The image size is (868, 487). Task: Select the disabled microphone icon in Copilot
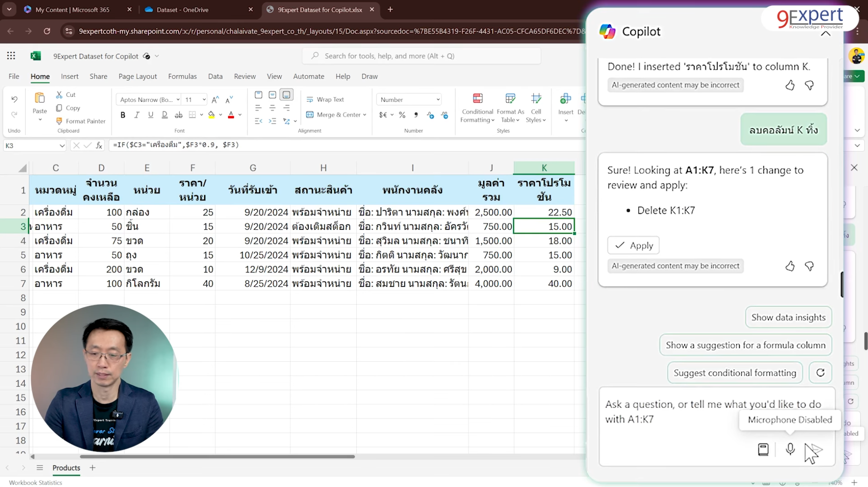pos(790,449)
